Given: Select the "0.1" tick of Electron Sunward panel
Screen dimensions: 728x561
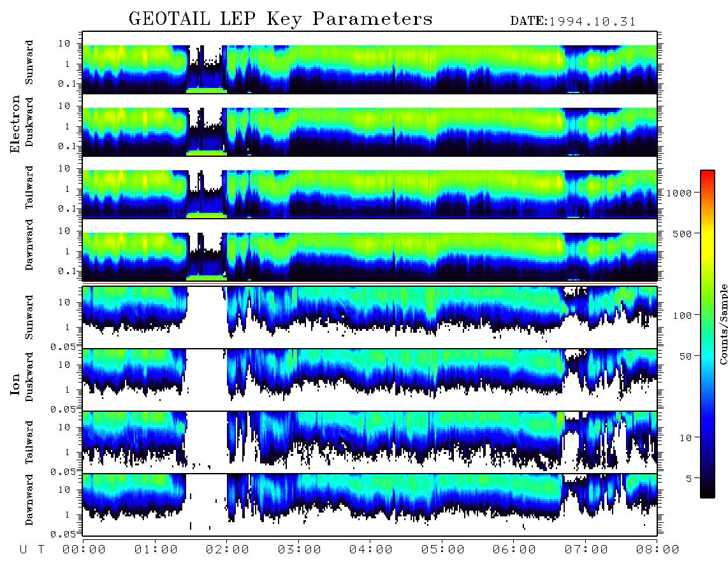Looking at the screenshot, I should tap(67, 84).
